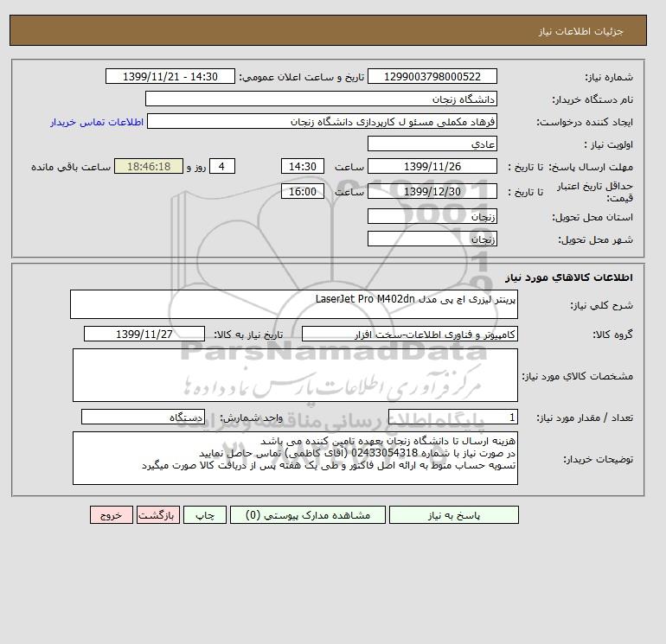The image size is (666, 644).
Task: Click the پاسخ به نیاز button
Action: pyautogui.click(x=453, y=515)
